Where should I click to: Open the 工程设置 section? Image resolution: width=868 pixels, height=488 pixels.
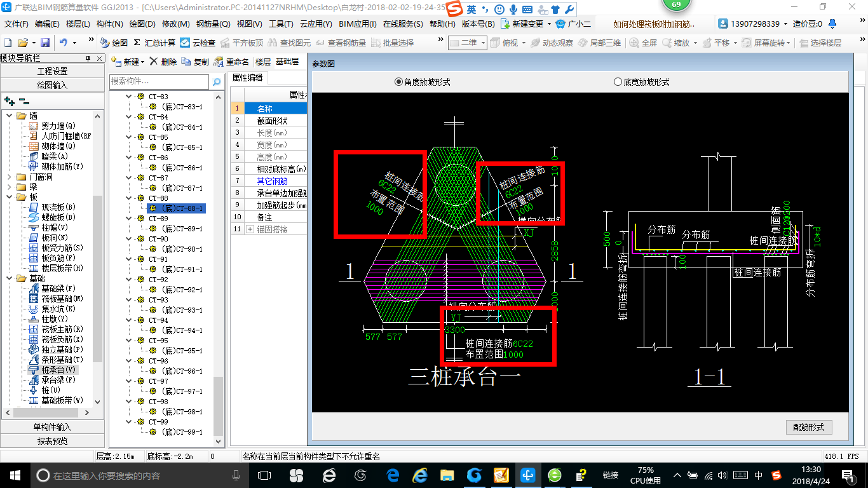pos(52,71)
